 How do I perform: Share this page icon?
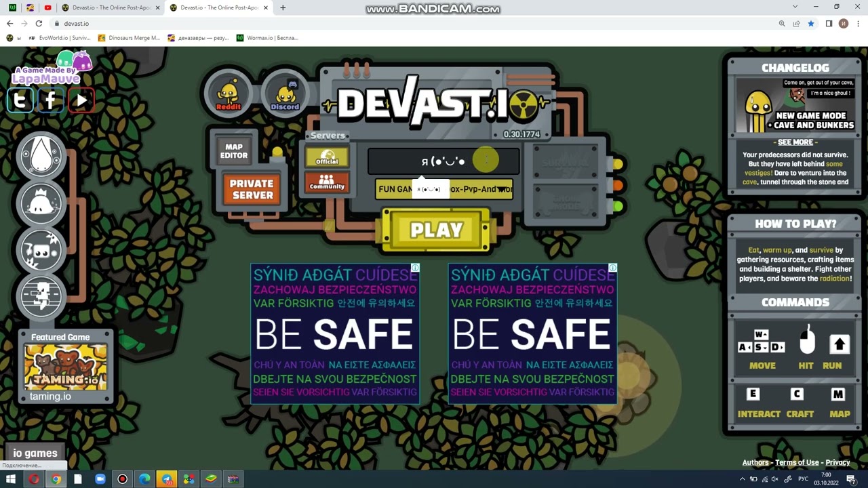796,23
